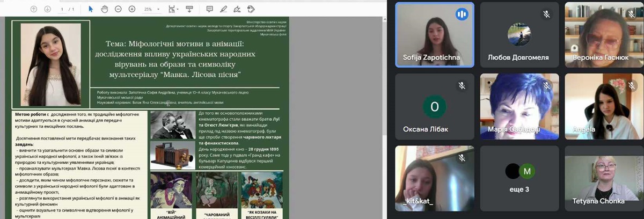Click the scrolling mode toolbar icon
644x219 pixels.
189,9
